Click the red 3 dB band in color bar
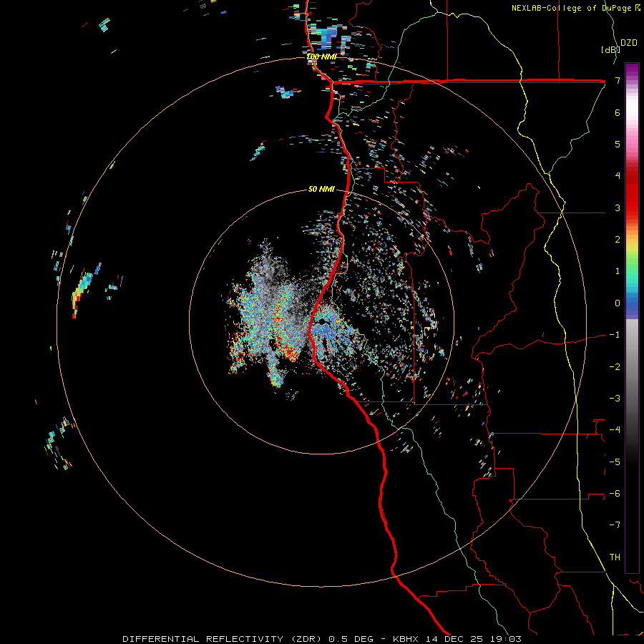The width and height of the screenshot is (644, 644). tap(632, 208)
